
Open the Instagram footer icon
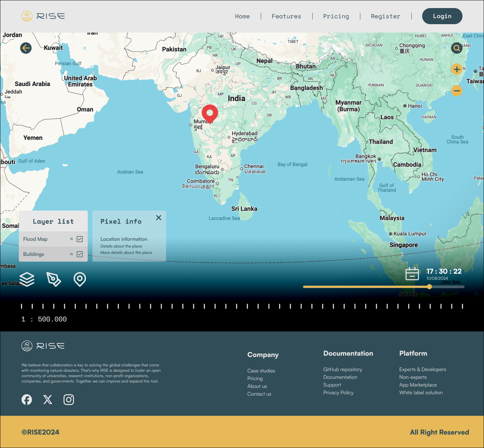pos(69,400)
